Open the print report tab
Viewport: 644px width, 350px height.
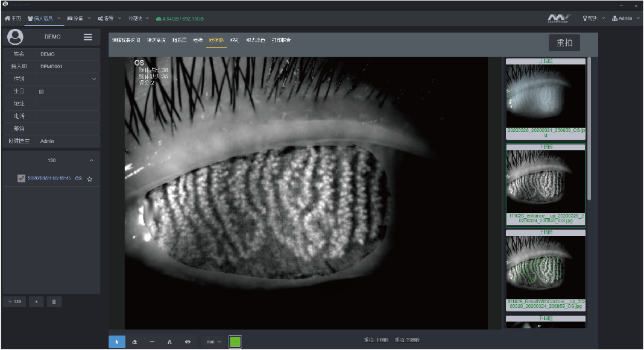(281, 40)
